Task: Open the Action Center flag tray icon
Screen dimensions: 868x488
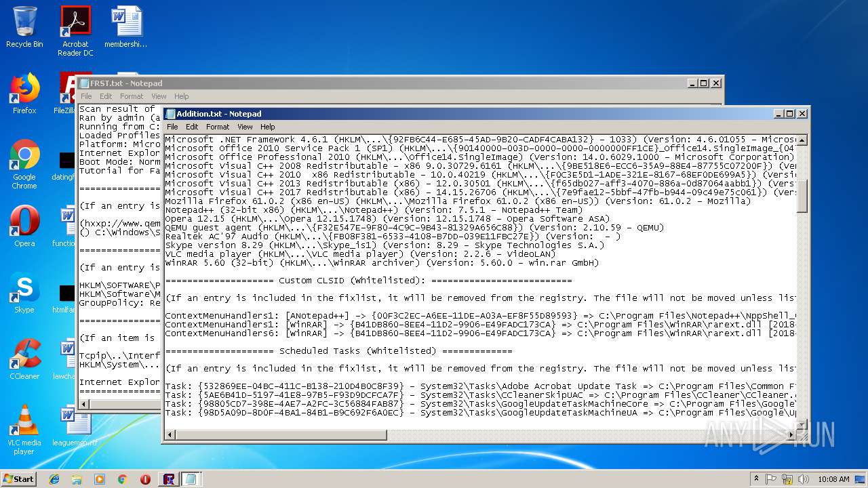Action: coord(771,479)
